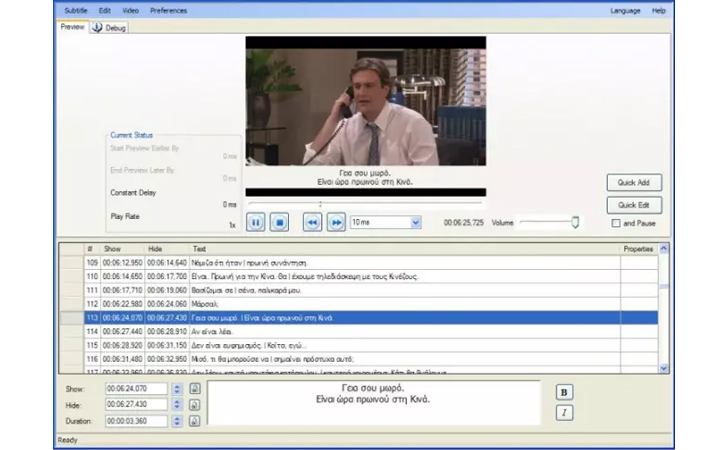Enable the "and Pause" checkbox
The width and height of the screenshot is (728, 450).
(616, 223)
